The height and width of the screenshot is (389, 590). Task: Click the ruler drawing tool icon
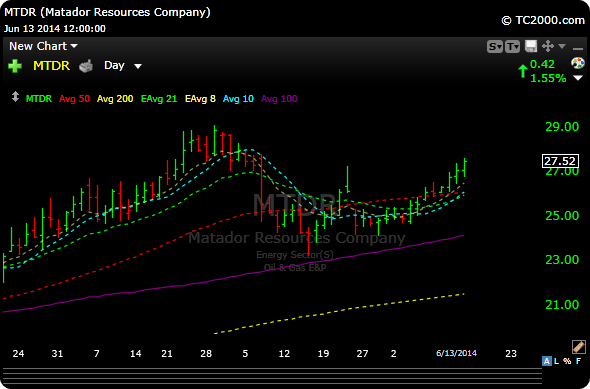point(578,347)
